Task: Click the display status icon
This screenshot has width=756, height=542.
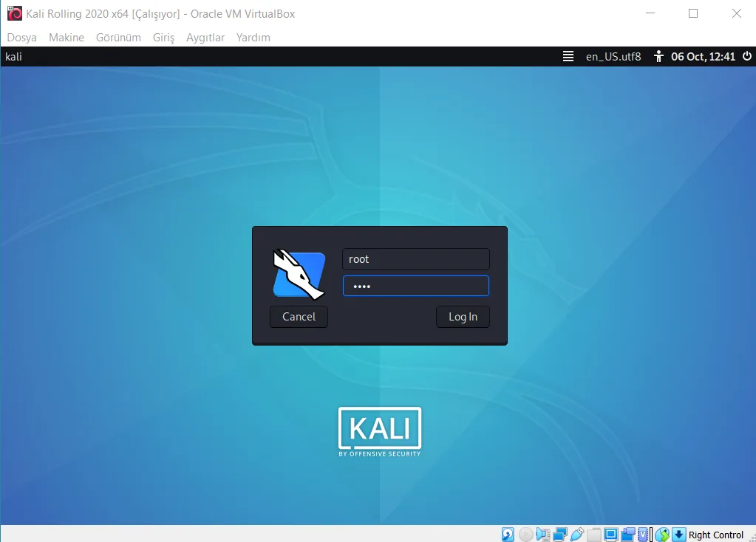Action: point(611,535)
